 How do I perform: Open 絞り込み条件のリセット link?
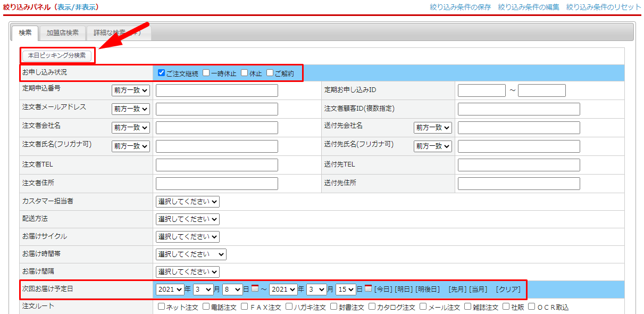pos(604,7)
